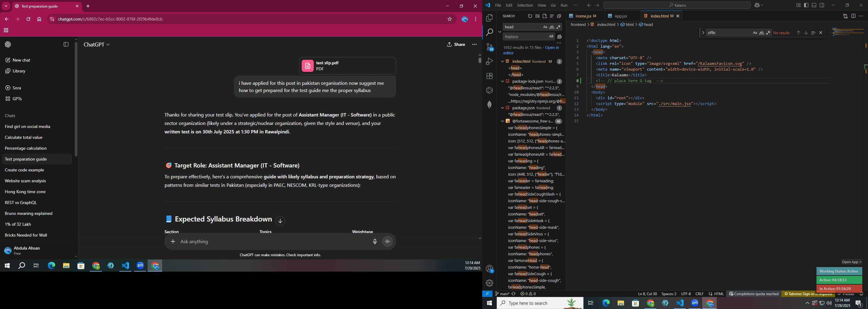
Task: Toggle Match Case in editor find widget
Action: pos(755,33)
